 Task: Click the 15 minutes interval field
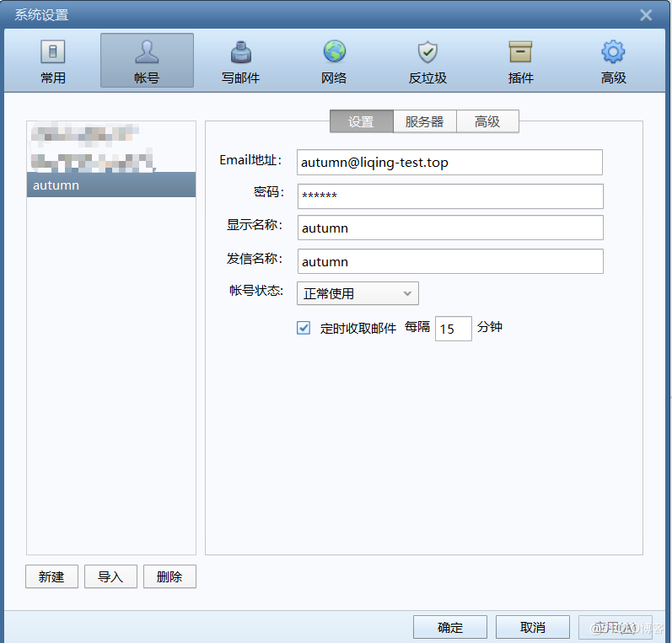pyautogui.click(x=454, y=329)
